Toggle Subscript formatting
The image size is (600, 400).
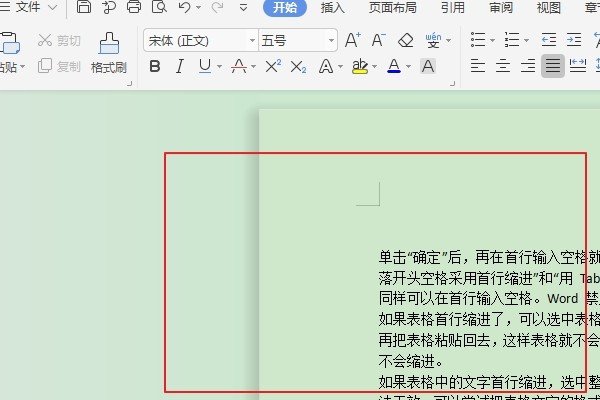tap(298, 67)
